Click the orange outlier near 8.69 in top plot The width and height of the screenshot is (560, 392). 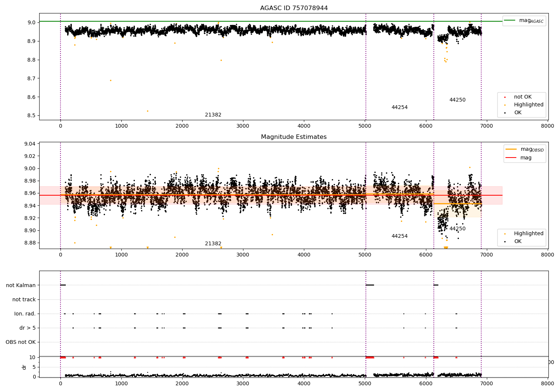point(111,80)
